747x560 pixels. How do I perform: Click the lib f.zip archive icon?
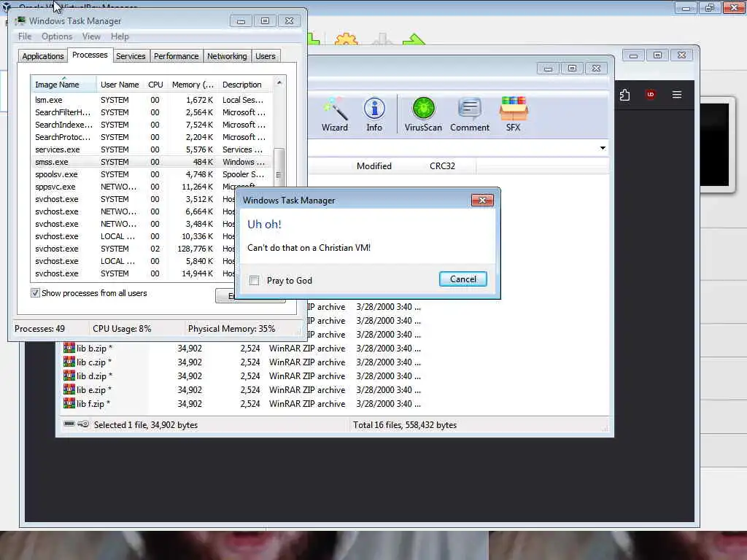69,403
